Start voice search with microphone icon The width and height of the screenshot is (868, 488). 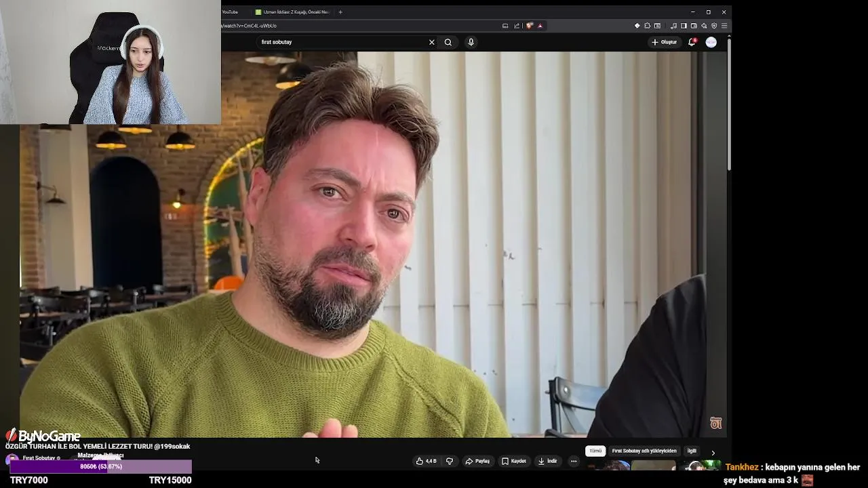tap(471, 42)
